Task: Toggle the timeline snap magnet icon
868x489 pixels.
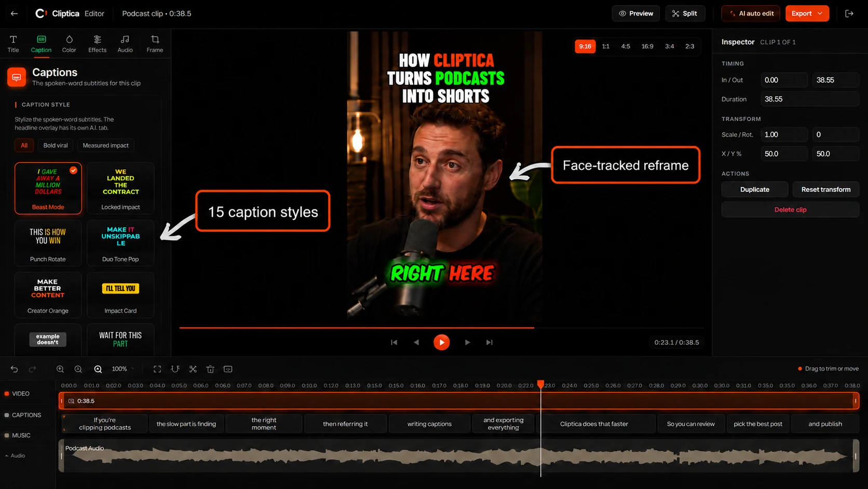Action: coord(175,369)
